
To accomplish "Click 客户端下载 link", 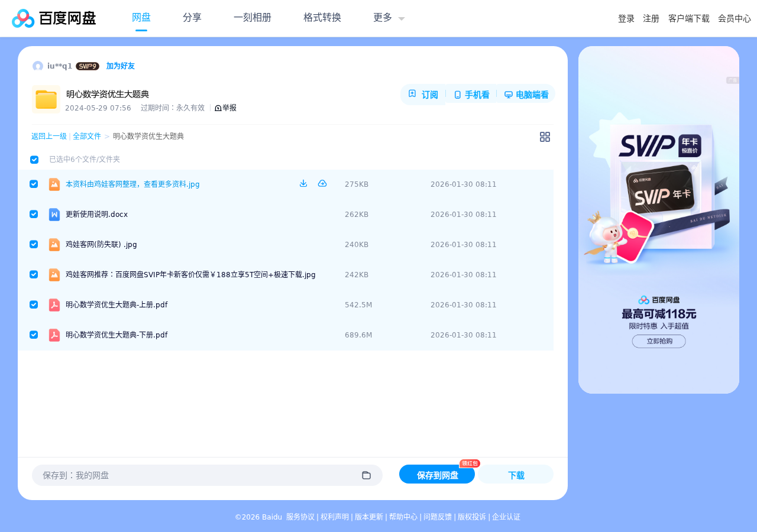I will pyautogui.click(x=689, y=19).
